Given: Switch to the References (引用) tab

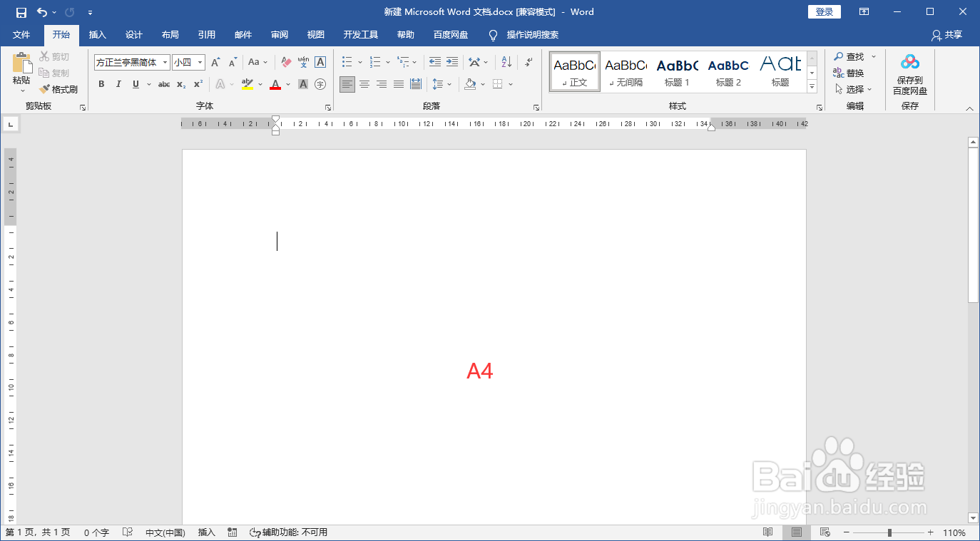Looking at the screenshot, I should [207, 35].
